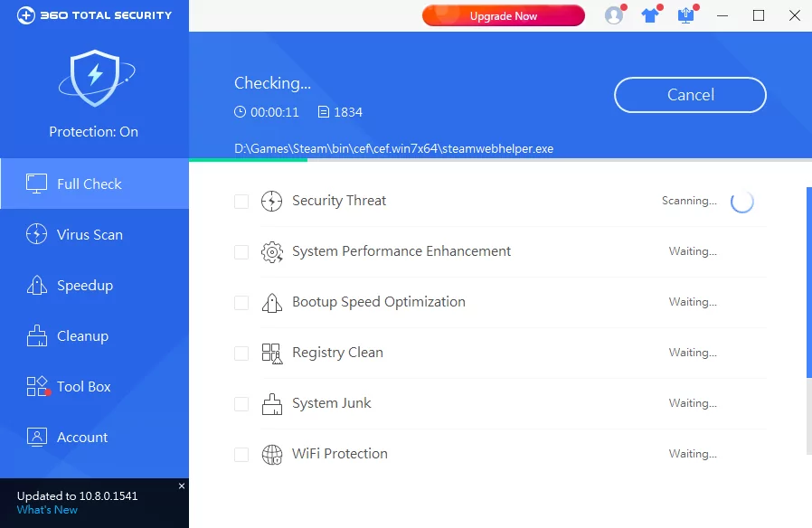Image resolution: width=812 pixels, height=528 pixels.
Task: Tick the System Performance Enhancement checkbox
Action: click(x=241, y=251)
